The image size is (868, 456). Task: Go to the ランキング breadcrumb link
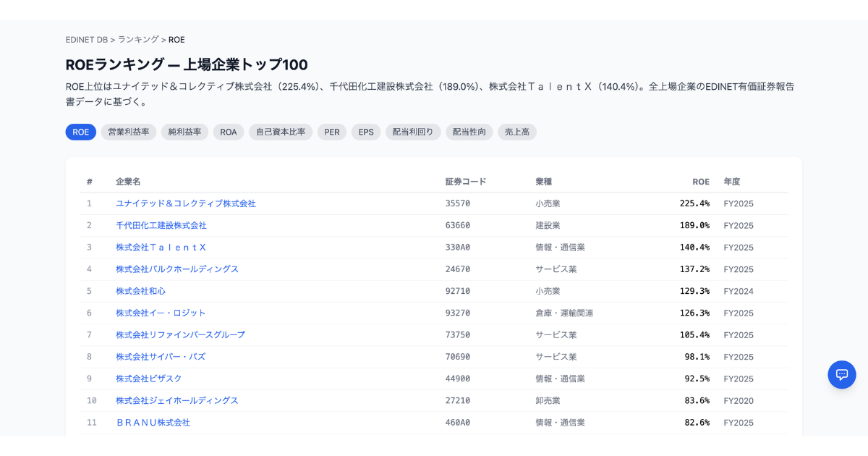click(x=138, y=40)
